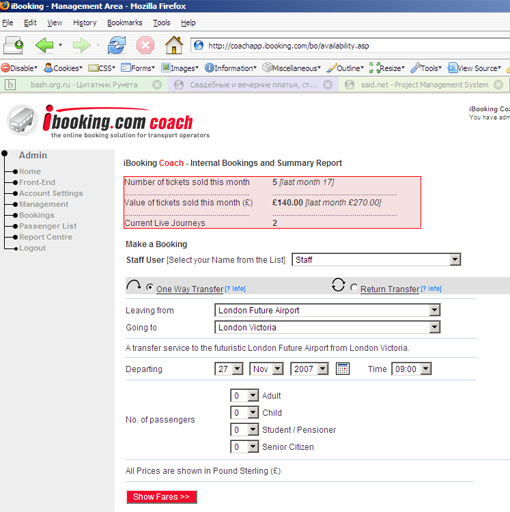Expand the Going to dropdown
510x512 pixels.
(x=327, y=327)
